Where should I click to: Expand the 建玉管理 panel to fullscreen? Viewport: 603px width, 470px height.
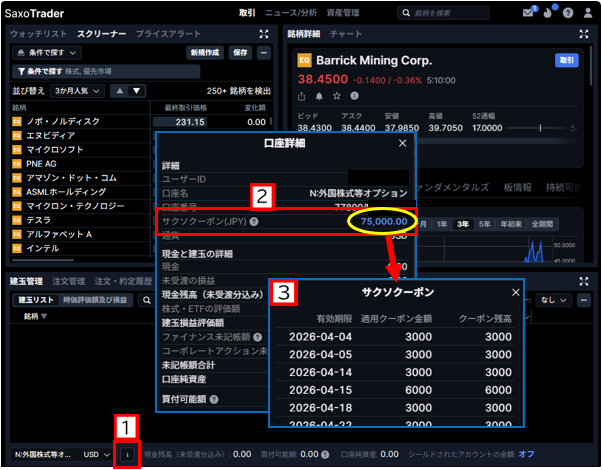(584, 282)
